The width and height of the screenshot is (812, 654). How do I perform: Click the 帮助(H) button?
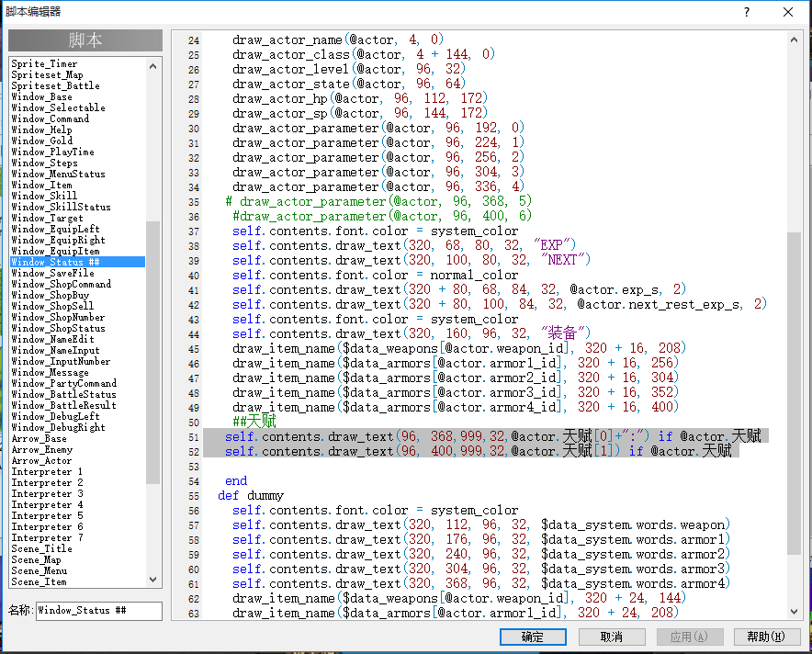tap(767, 637)
